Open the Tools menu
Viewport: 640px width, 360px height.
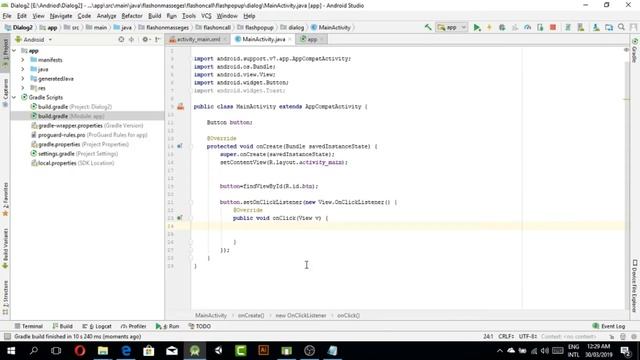pos(189,16)
